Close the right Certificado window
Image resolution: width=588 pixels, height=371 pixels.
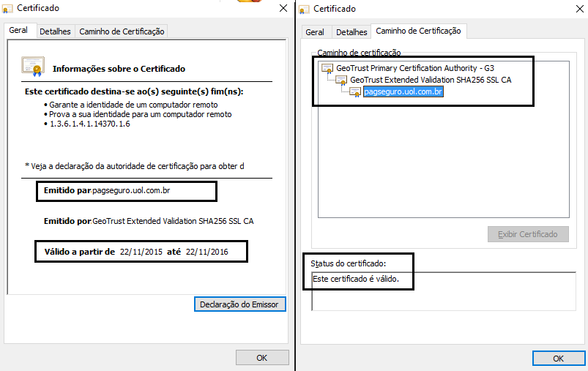(x=580, y=9)
